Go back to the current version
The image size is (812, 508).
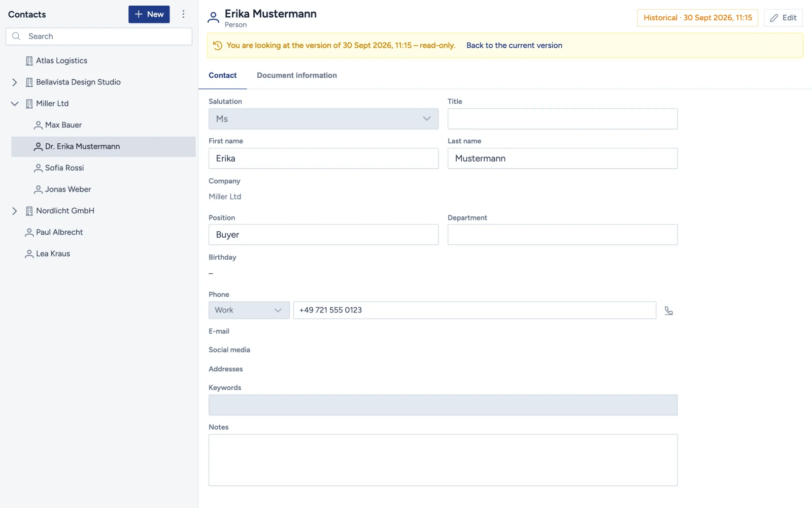(x=514, y=45)
